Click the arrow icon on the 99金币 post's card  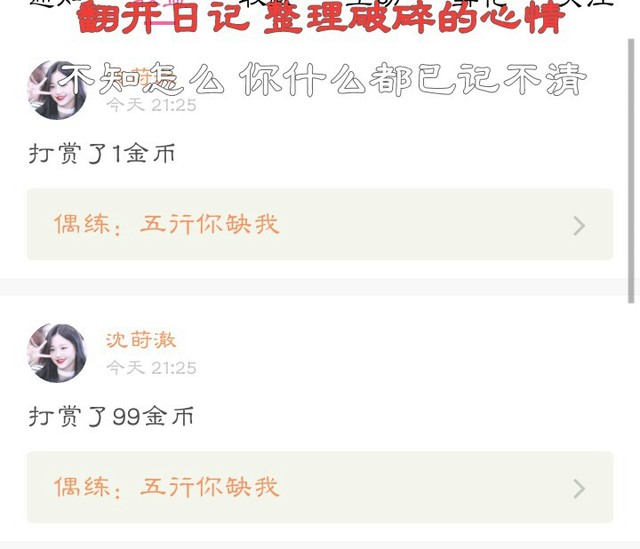pos(579,489)
